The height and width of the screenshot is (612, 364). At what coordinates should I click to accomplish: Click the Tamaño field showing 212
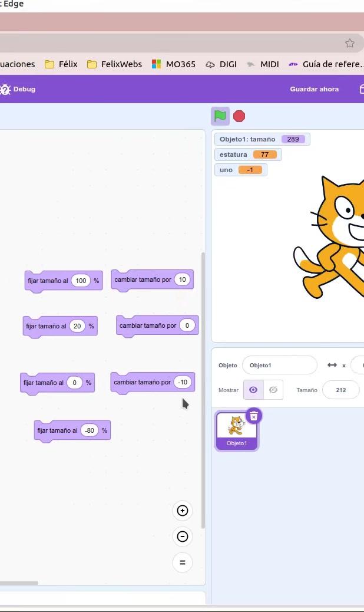[x=341, y=390]
